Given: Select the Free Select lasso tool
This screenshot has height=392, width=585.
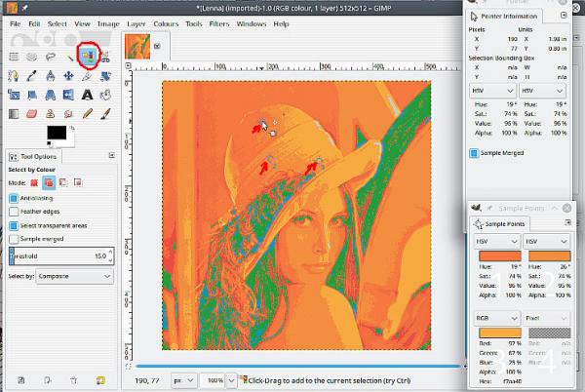Looking at the screenshot, I should 51,57.
